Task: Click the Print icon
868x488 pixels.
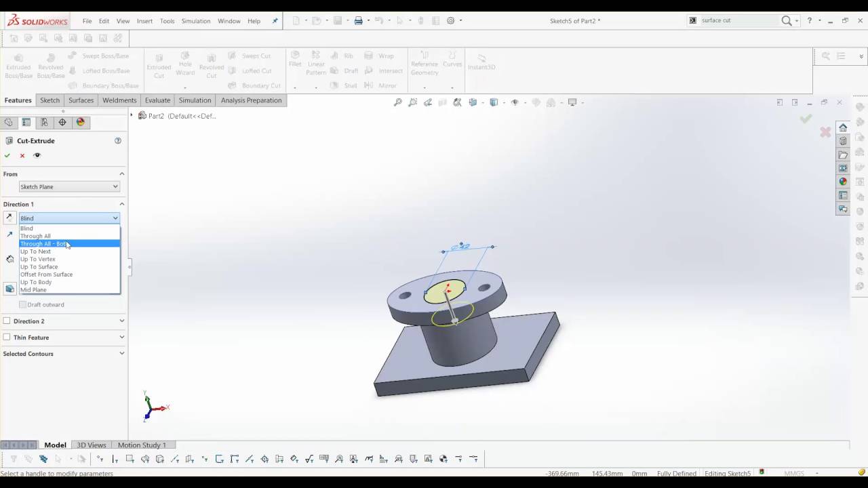Action: [x=359, y=21]
